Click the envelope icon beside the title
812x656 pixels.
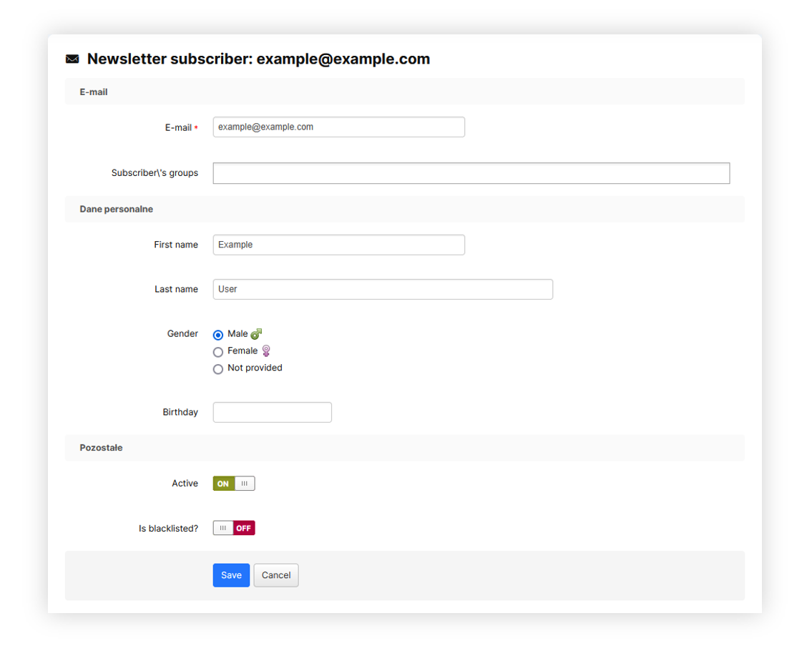72,59
